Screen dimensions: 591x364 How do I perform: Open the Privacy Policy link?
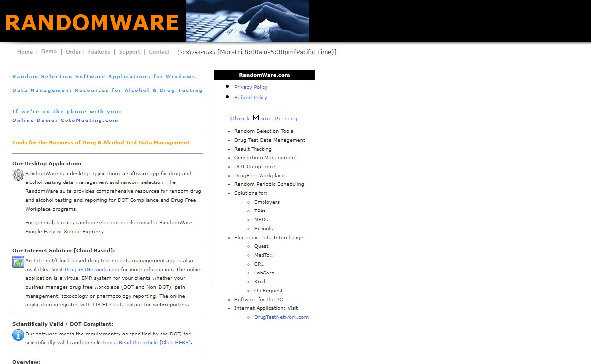click(251, 87)
